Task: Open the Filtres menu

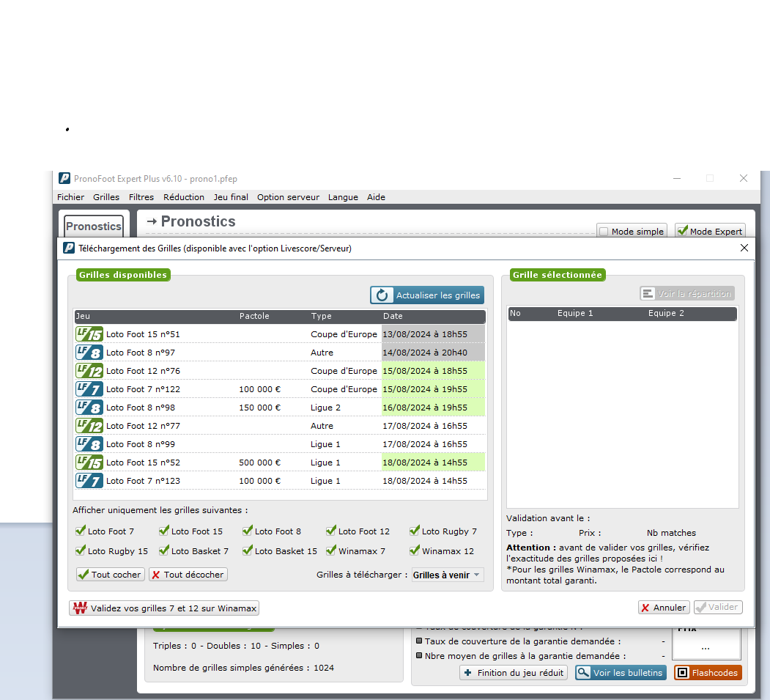Action: click(x=141, y=197)
